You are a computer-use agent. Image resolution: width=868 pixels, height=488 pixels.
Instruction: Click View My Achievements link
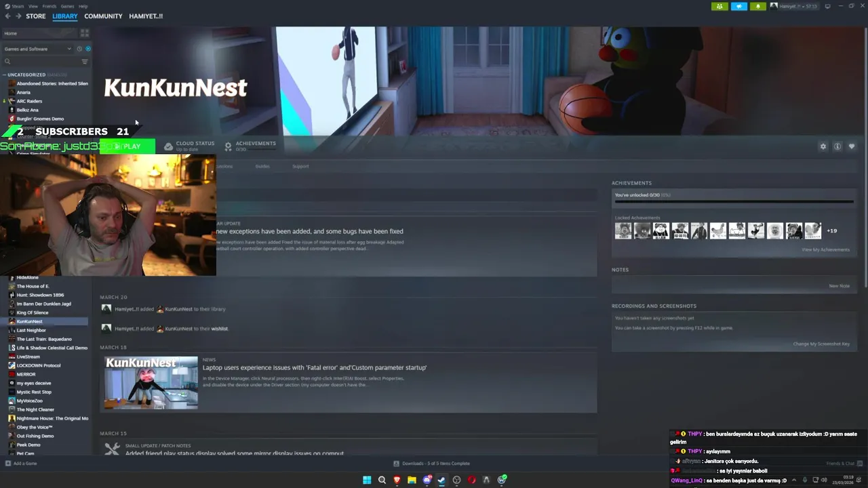[x=825, y=249]
